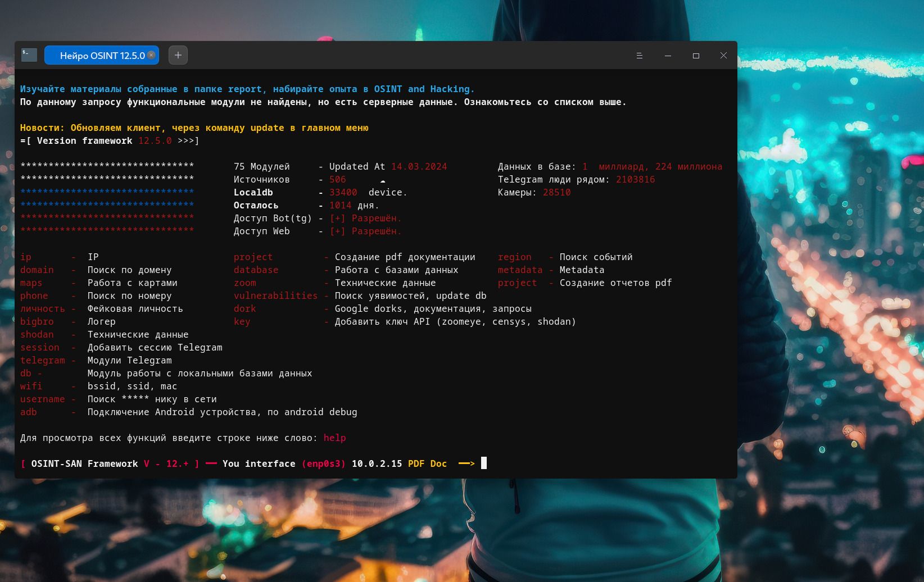The width and height of the screenshot is (924, 582).
Task: Click the 'session' command text
Action: click(40, 347)
